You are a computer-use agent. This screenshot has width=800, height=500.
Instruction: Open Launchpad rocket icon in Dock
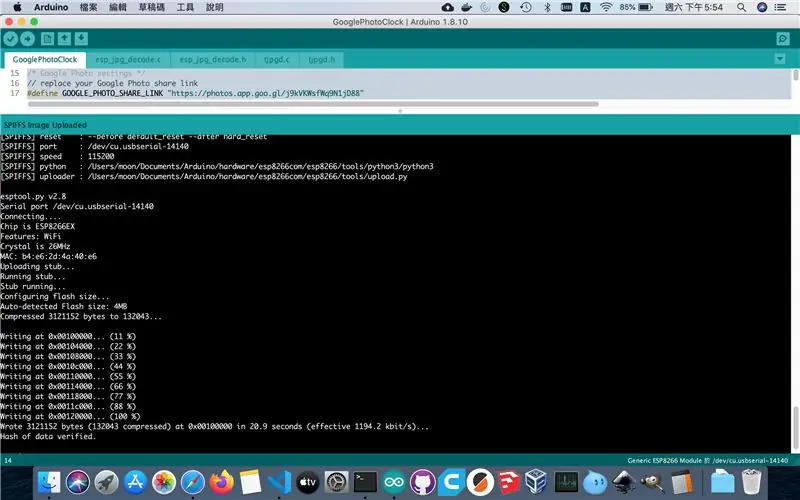106,482
